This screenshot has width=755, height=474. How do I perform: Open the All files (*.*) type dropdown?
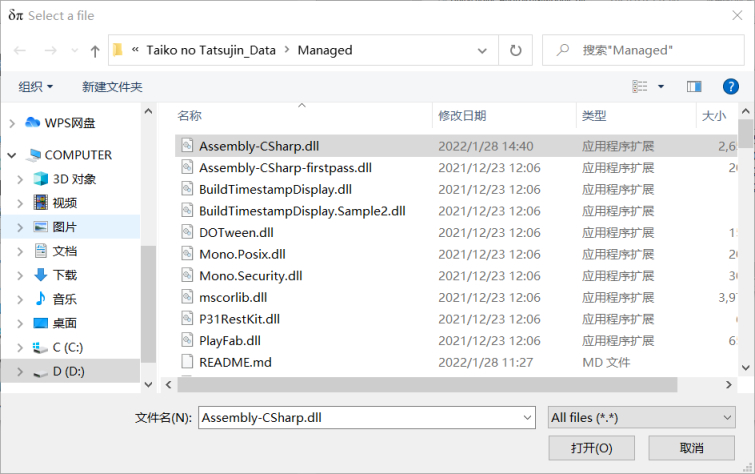tap(642, 418)
